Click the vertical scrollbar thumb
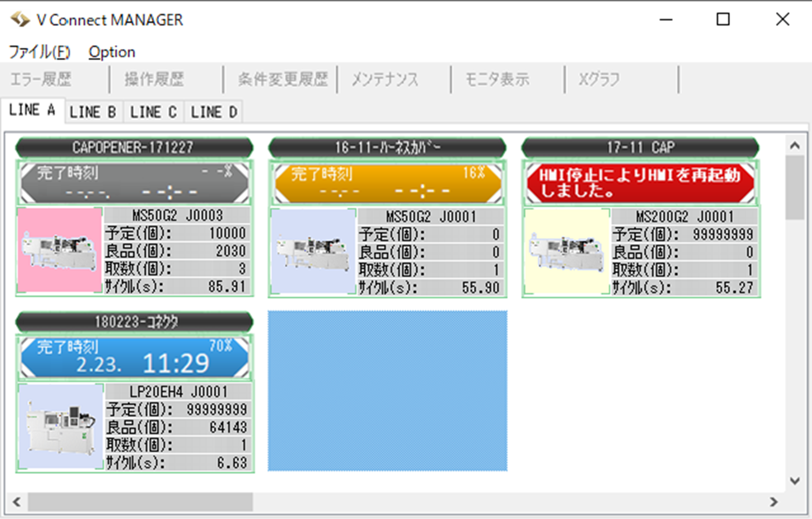The height and width of the screenshot is (519, 812). (x=795, y=187)
